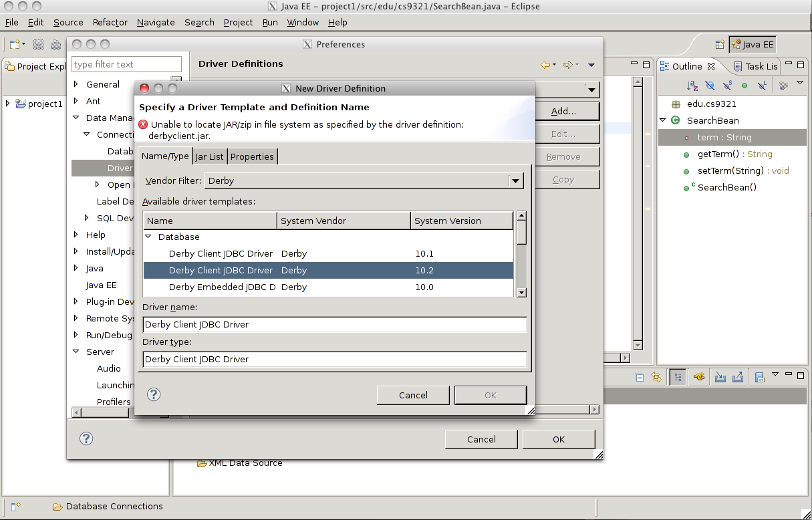
Task: Toggle Hide Fields in the Outline toolbar
Action: point(710,84)
